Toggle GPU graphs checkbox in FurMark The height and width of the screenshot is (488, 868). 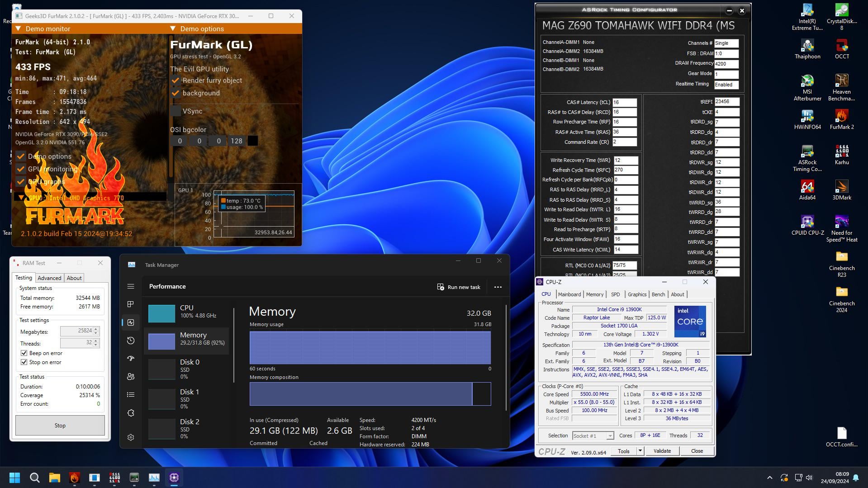21,182
